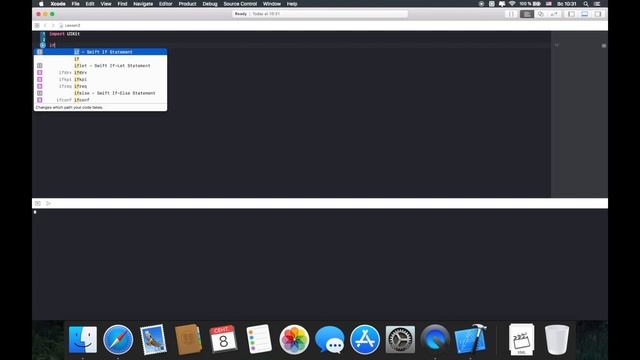Switch to the Assistant editor view

coord(540,14)
